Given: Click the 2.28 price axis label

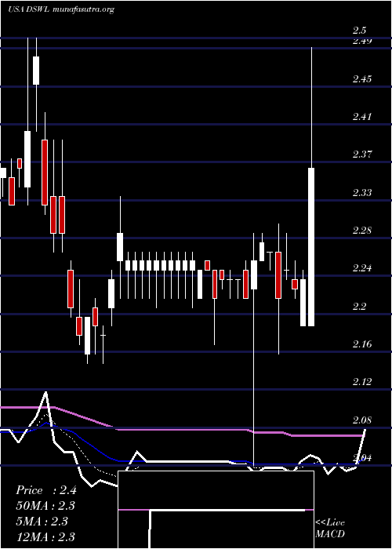Looking at the screenshot, I should pyautogui.click(x=362, y=231).
